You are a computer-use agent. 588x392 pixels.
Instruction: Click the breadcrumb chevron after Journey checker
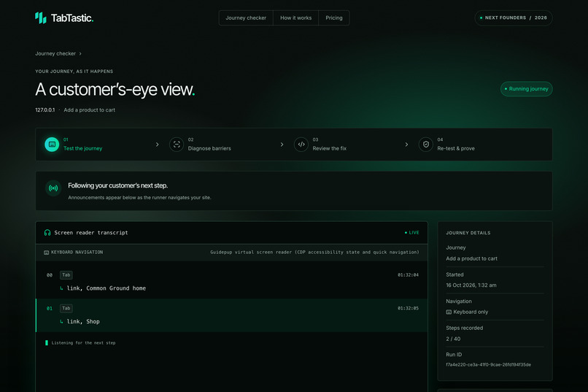point(80,53)
